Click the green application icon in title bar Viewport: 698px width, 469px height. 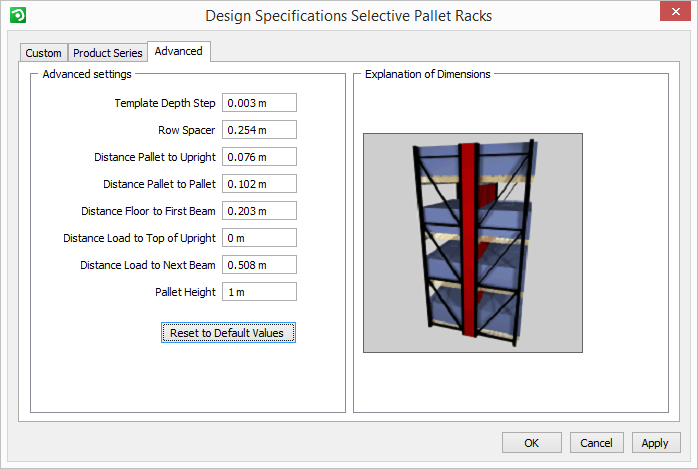point(16,16)
